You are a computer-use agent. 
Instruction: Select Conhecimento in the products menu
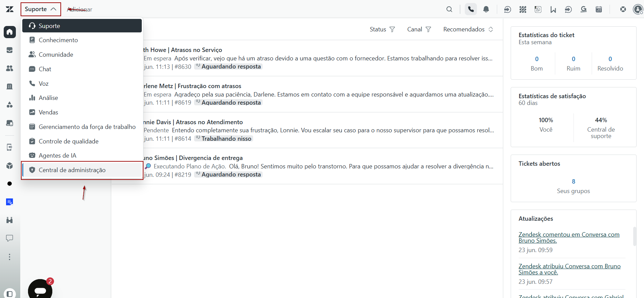coord(82,40)
